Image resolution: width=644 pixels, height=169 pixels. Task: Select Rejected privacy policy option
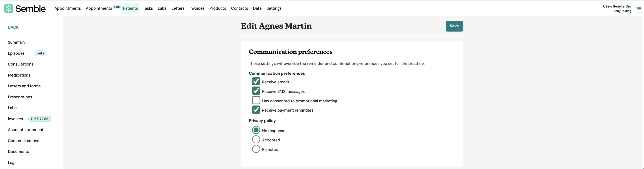point(256,149)
